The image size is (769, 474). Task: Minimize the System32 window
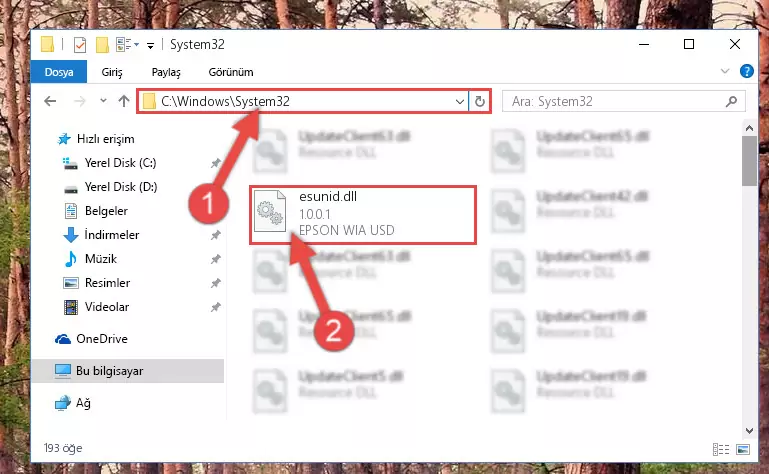coord(644,45)
